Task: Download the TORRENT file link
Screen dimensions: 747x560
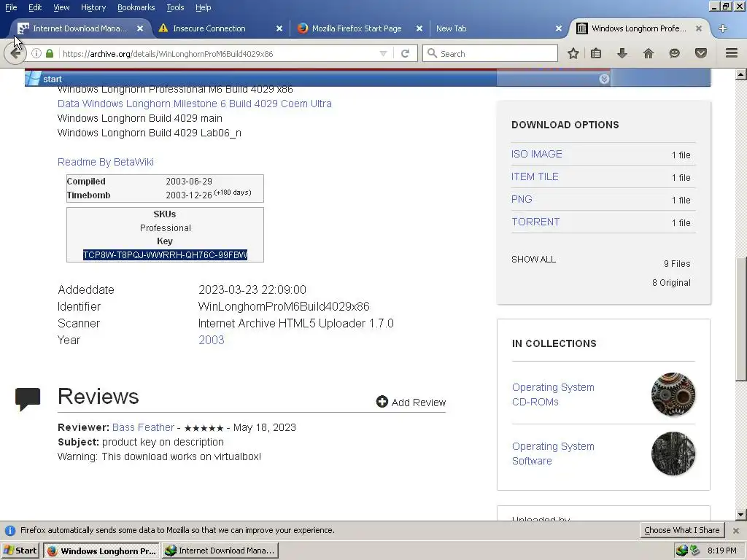Action: [535, 222]
